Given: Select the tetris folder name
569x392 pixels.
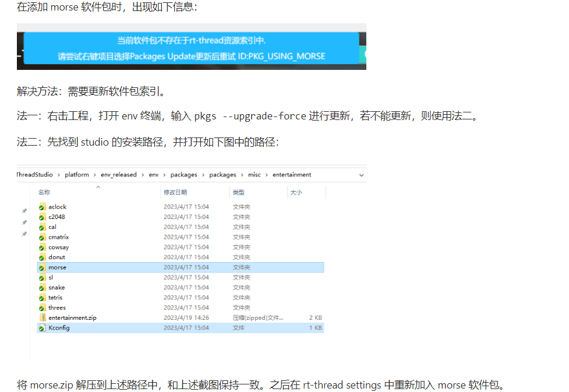Looking at the screenshot, I should [55, 298].
